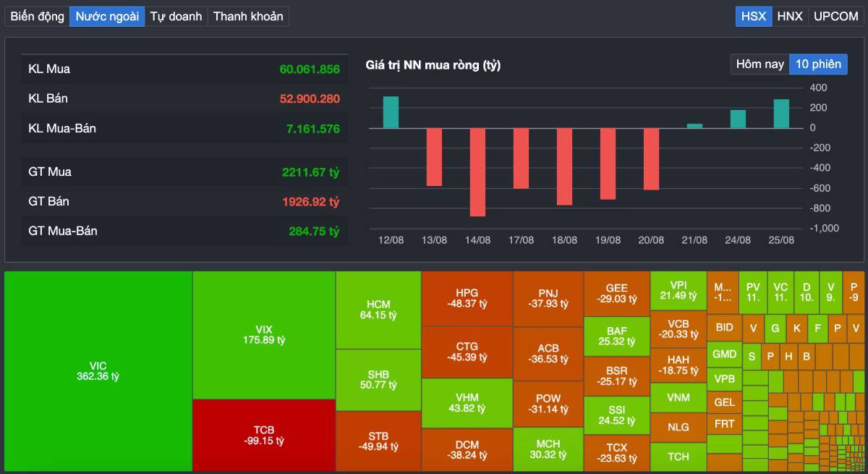Switch to the HNX exchange
This screenshot has width=868, height=474.
790,16
